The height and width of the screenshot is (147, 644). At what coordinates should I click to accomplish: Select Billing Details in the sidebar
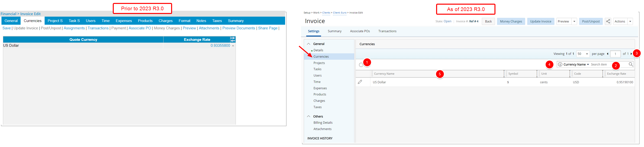click(323, 123)
